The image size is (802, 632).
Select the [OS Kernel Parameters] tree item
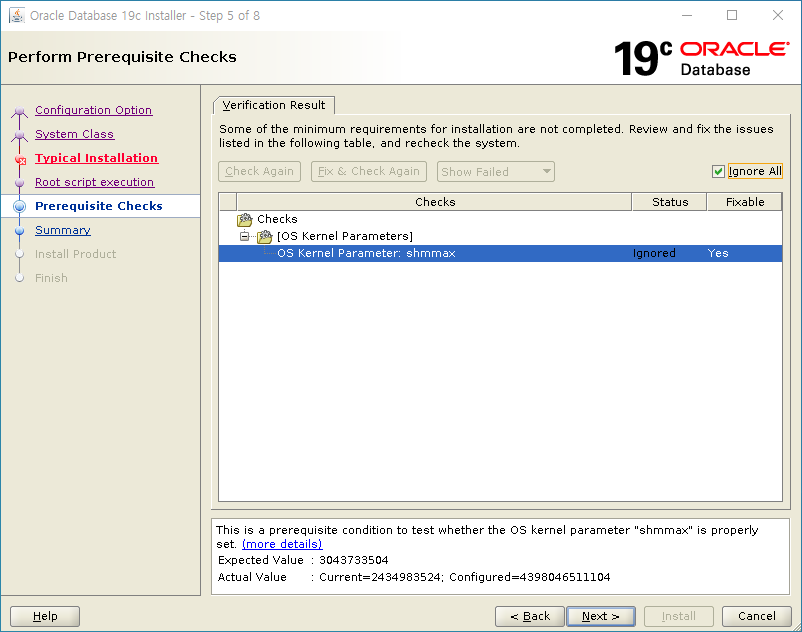(345, 236)
